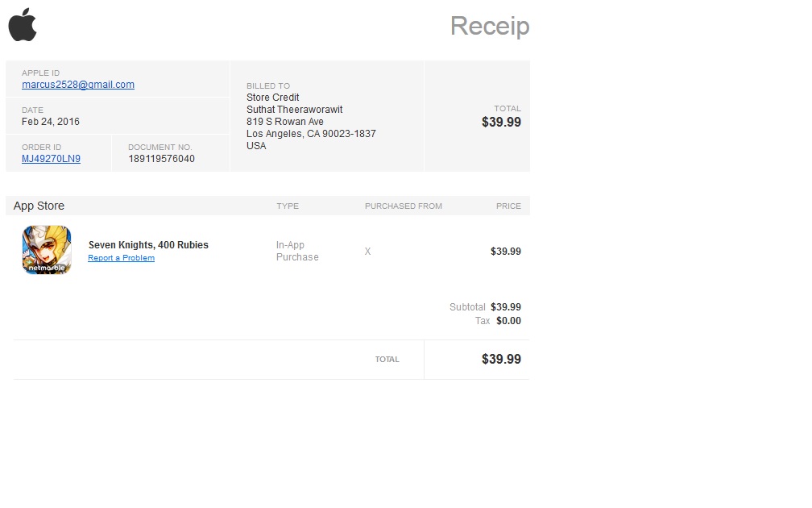Click the Receipt heading text

489,26
